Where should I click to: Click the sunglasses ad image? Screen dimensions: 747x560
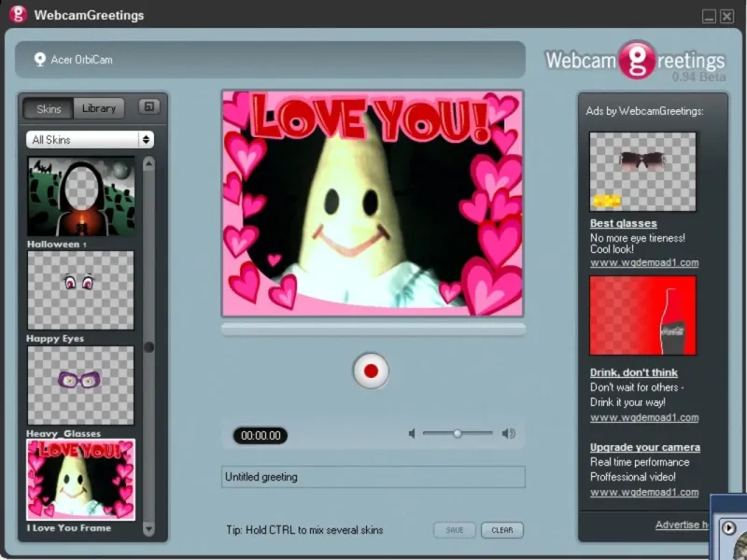tap(642, 171)
